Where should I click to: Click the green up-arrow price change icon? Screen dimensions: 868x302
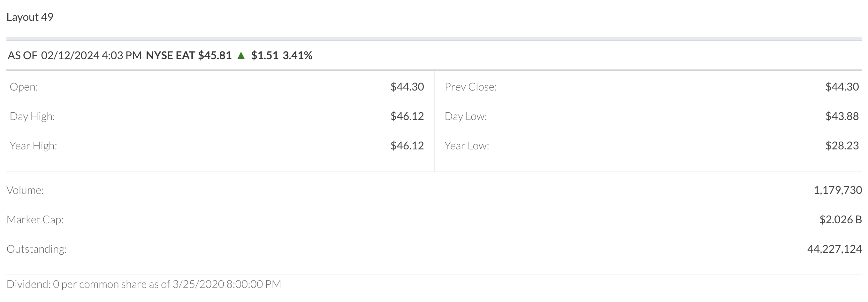coord(241,55)
